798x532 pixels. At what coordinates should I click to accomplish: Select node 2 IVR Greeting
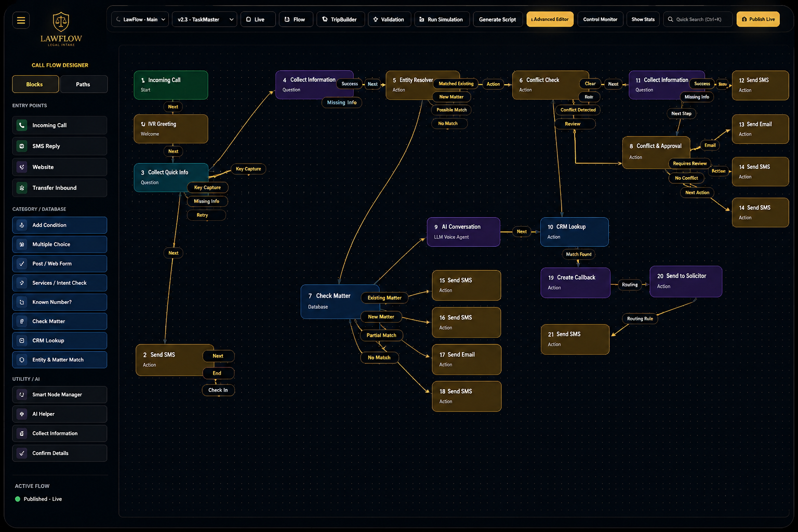(x=171, y=129)
